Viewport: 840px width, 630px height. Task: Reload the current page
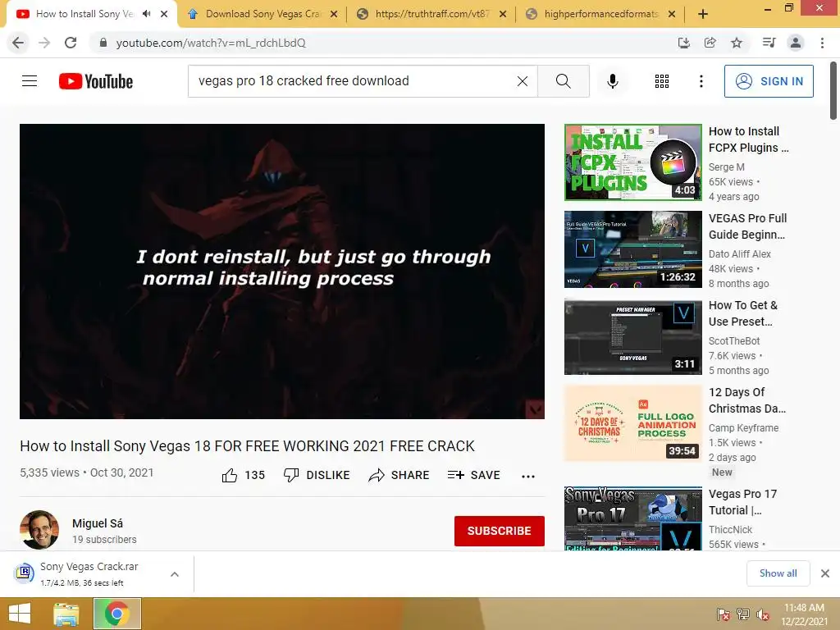click(x=71, y=43)
